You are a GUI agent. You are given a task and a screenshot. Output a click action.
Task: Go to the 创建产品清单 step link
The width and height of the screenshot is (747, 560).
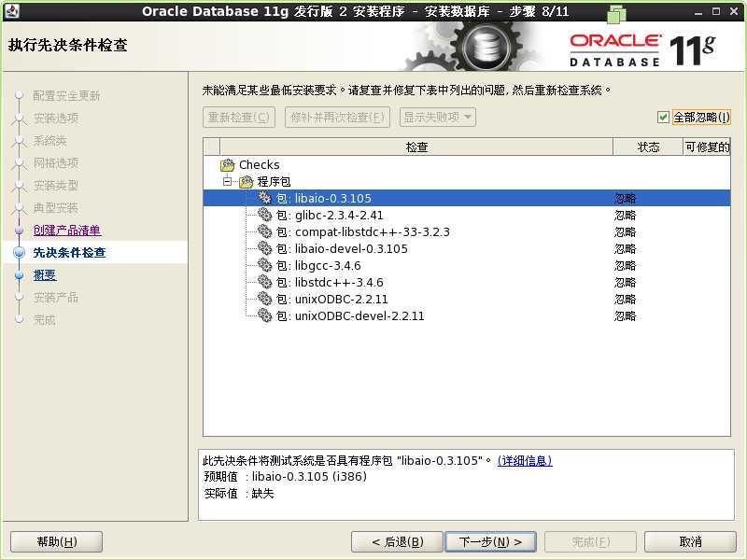67,230
